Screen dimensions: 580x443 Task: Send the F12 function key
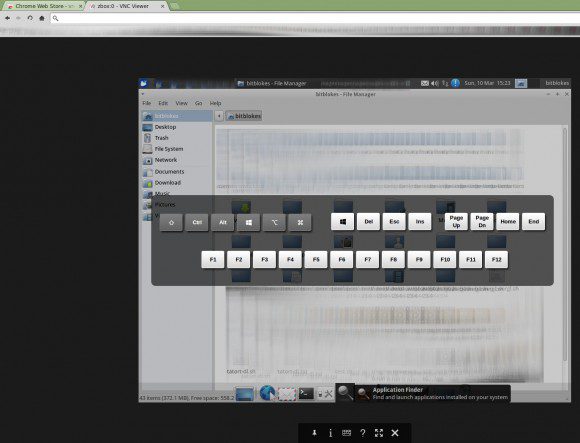point(496,260)
